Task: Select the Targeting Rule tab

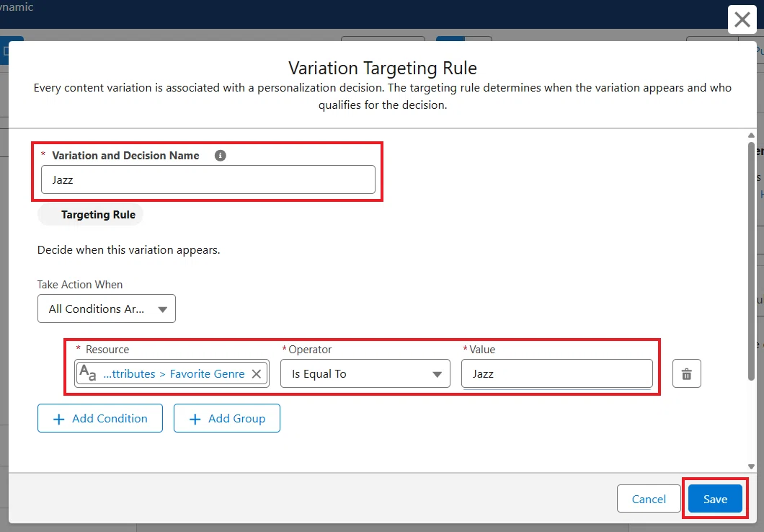Action: click(91, 215)
